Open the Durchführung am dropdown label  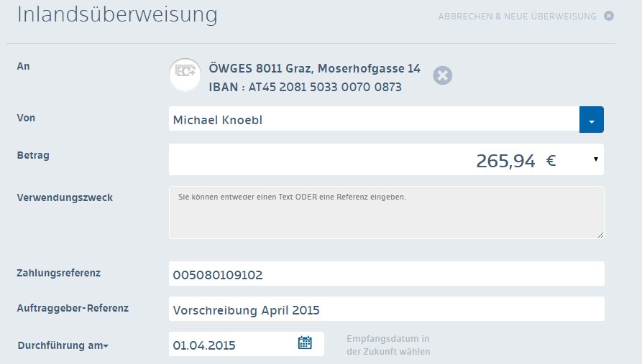pos(63,345)
